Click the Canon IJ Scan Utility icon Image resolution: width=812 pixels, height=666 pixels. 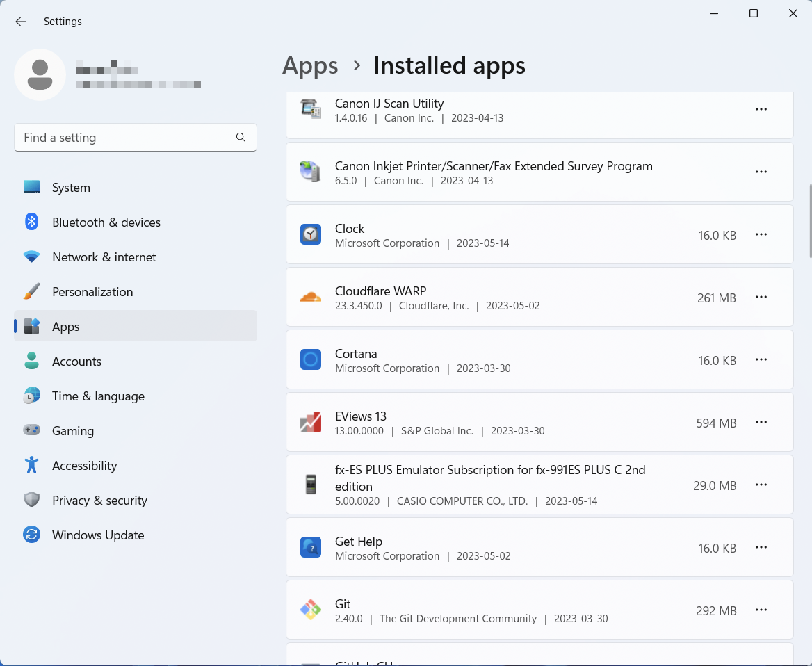tap(311, 108)
